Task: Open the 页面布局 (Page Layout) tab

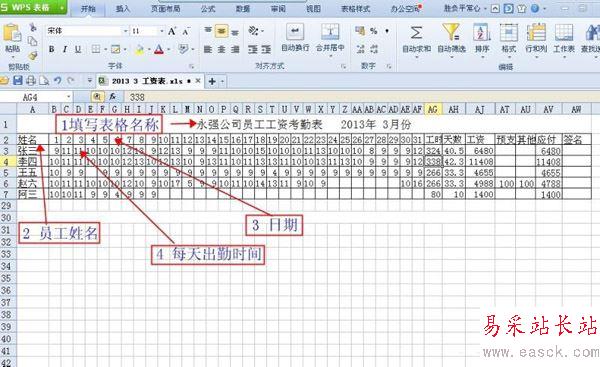Action: (165, 8)
